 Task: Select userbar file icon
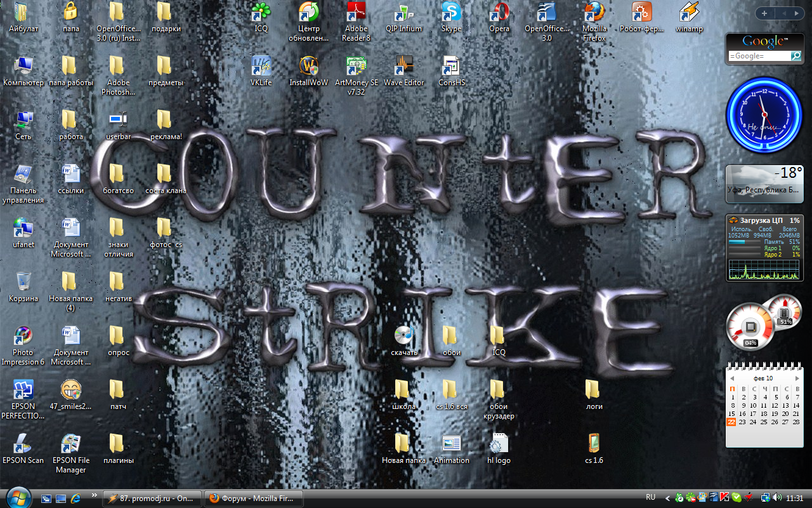(118, 119)
